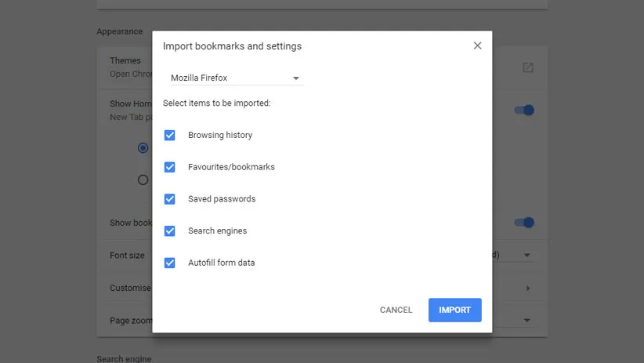The height and width of the screenshot is (363, 644).
Task: Click the Appearance section heading
Action: pyautogui.click(x=119, y=31)
